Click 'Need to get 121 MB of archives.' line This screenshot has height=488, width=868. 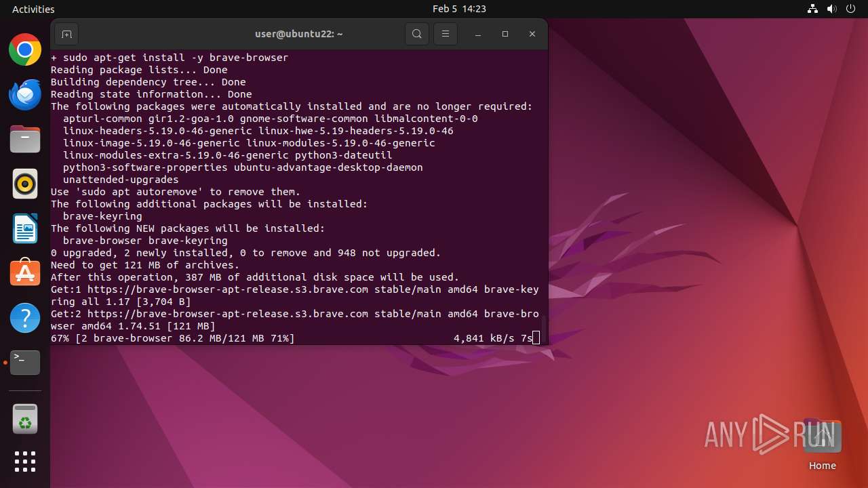(x=145, y=265)
